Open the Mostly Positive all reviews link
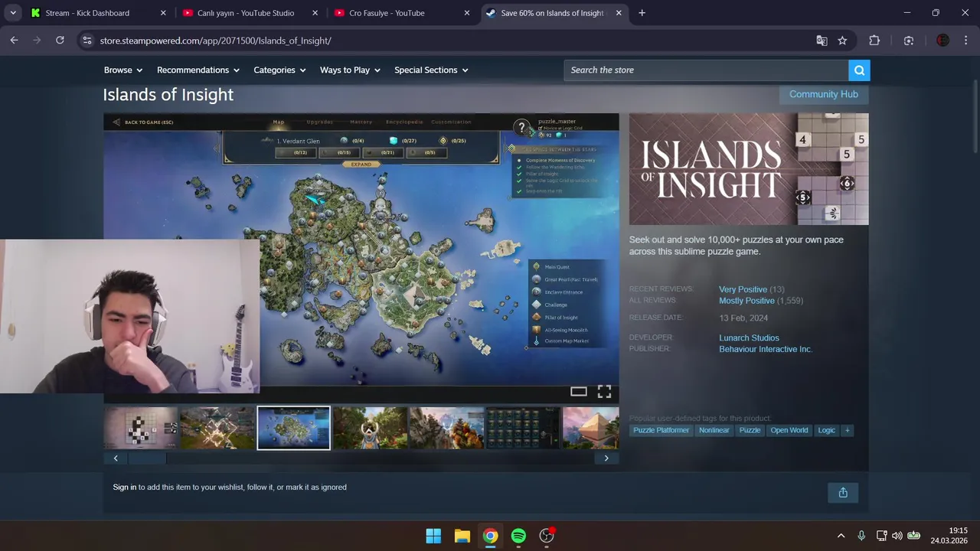Image resolution: width=980 pixels, height=551 pixels. tap(746, 301)
